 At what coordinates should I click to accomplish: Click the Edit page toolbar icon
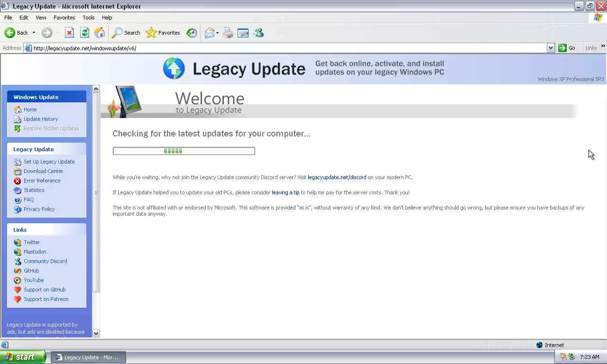[243, 33]
